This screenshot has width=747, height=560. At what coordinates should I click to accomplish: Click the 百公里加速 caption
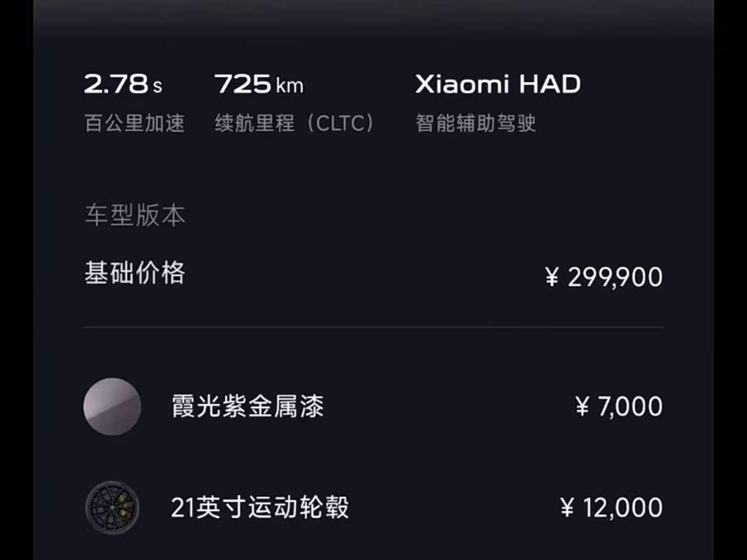point(134,124)
